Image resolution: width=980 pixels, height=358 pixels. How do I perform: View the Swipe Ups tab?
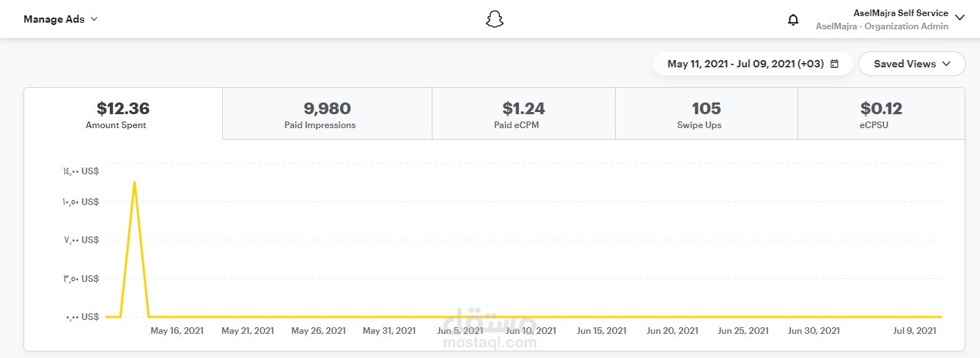pos(706,114)
